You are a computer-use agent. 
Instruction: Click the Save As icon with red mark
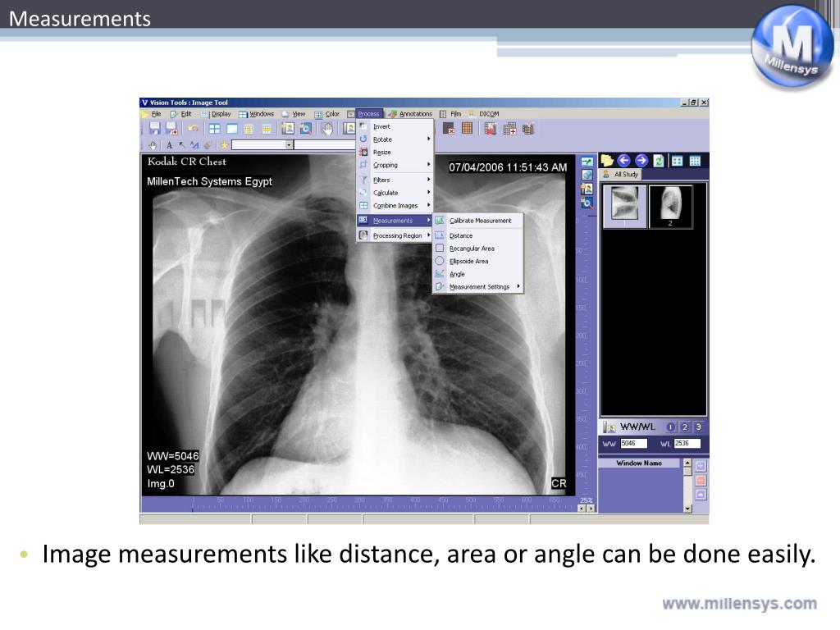coord(172,129)
